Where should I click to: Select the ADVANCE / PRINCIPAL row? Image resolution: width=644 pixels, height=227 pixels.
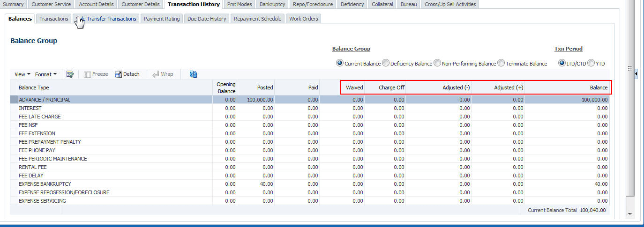click(x=310, y=100)
